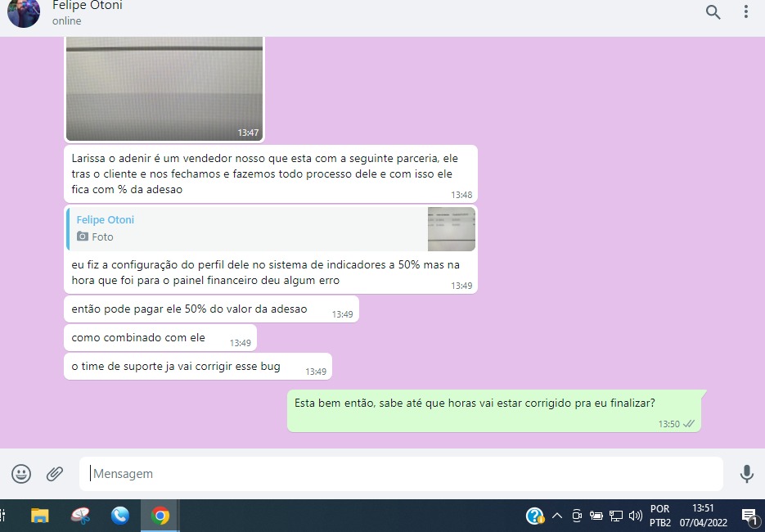Open the contact info via Felipe Otoni name

point(88,6)
